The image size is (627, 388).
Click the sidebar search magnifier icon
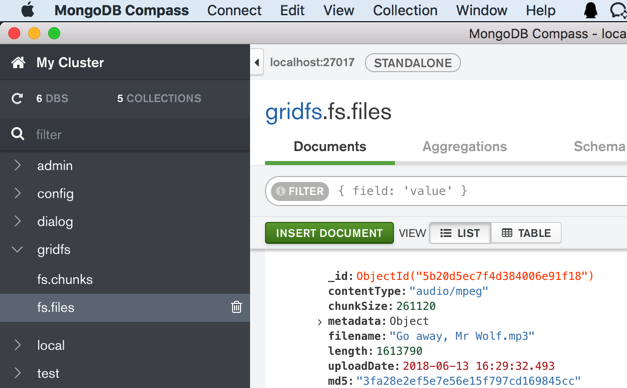coord(18,134)
